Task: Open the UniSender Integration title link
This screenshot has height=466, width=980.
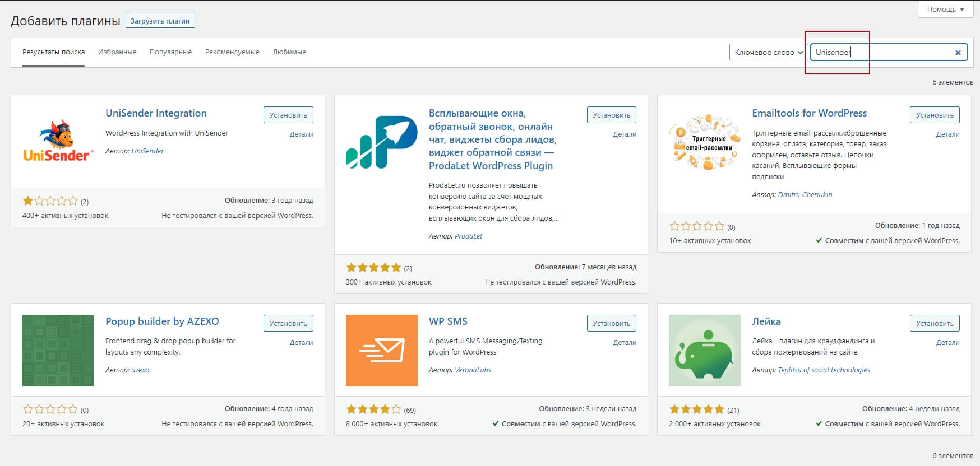Action: point(156,113)
